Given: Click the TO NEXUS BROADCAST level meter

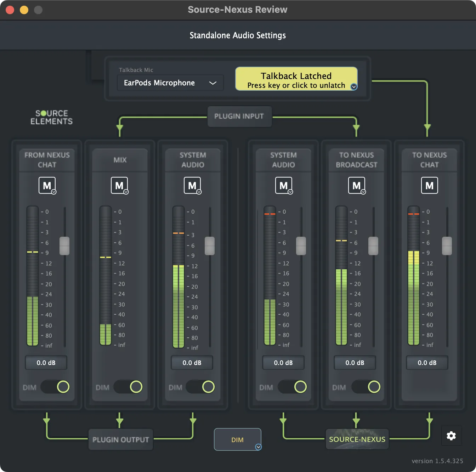Looking at the screenshot, I should click(341, 276).
